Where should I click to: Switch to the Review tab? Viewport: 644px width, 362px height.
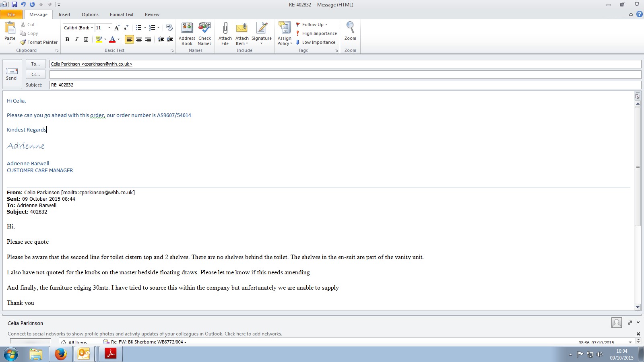coord(152,14)
